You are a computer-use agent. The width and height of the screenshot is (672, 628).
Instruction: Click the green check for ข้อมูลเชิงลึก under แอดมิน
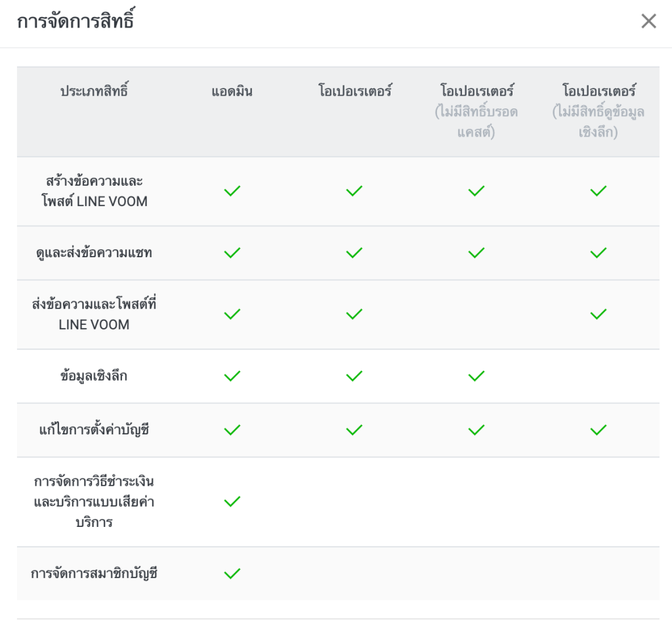[232, 375]
